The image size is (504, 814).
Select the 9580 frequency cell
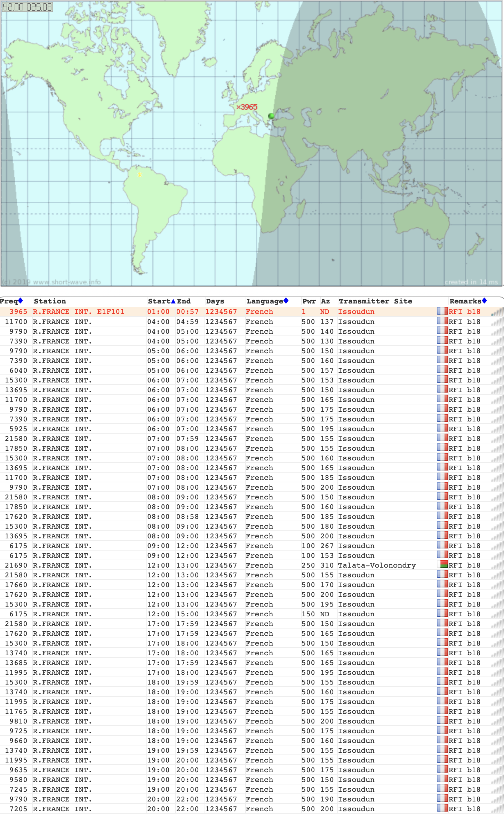coord(18,780)
